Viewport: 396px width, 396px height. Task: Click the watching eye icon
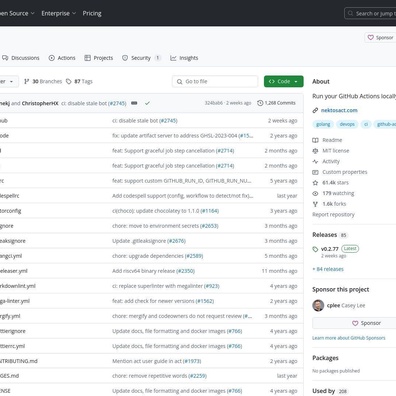(315, 193)
